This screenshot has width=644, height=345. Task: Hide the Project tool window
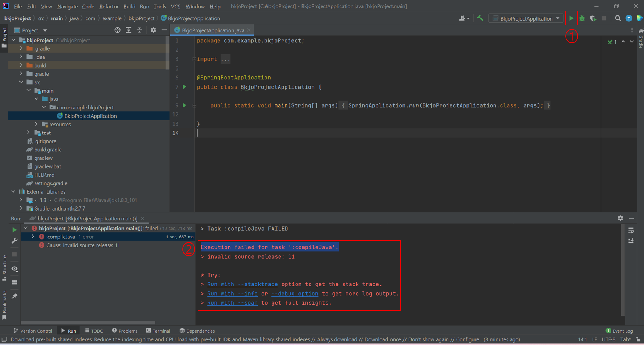[164, 30]
